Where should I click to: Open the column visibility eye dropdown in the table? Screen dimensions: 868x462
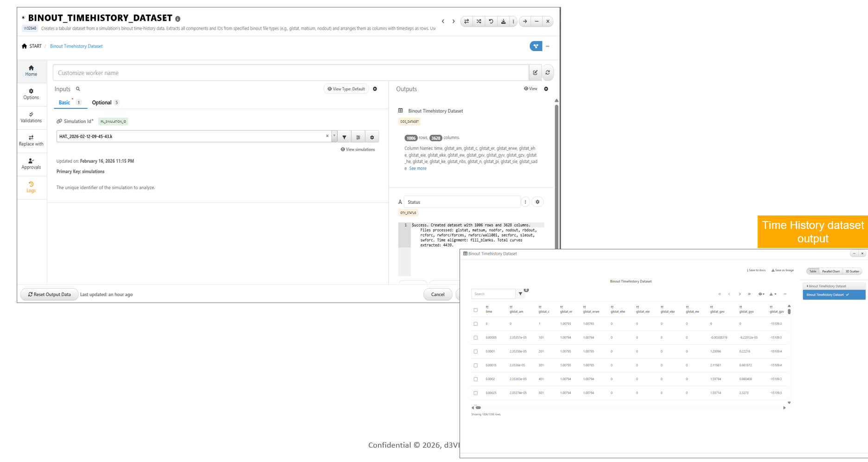[x=761, y=294]
